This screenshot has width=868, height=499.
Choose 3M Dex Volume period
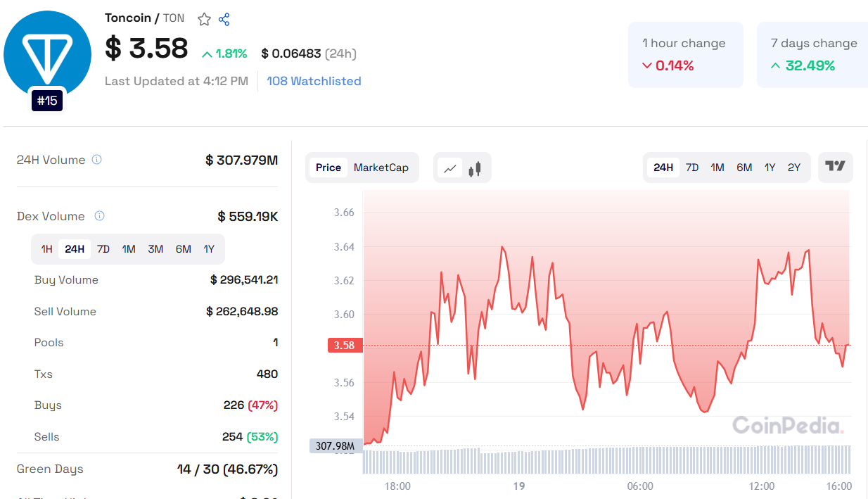point(155,249)
